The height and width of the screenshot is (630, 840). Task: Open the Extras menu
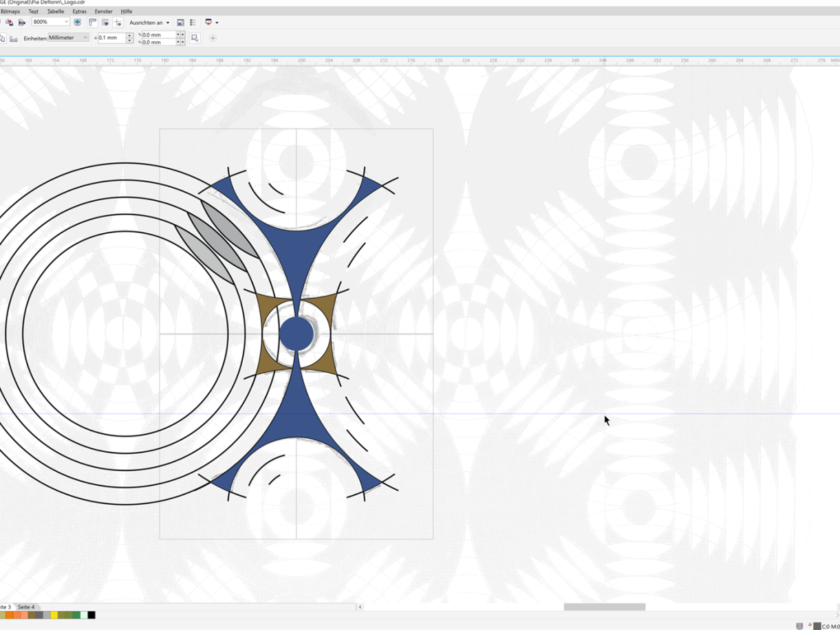pos(79,12)
